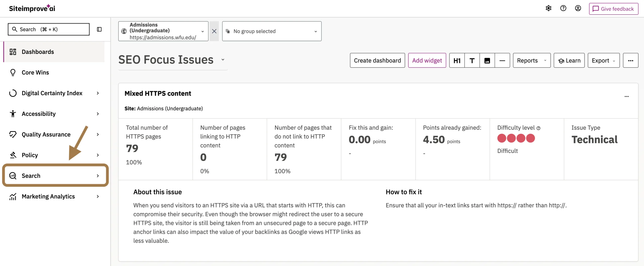Open the SEO Focus Issues dashboard dropdown arrow
The height and width of the screenshot is (266, 644).
(223, 60)
